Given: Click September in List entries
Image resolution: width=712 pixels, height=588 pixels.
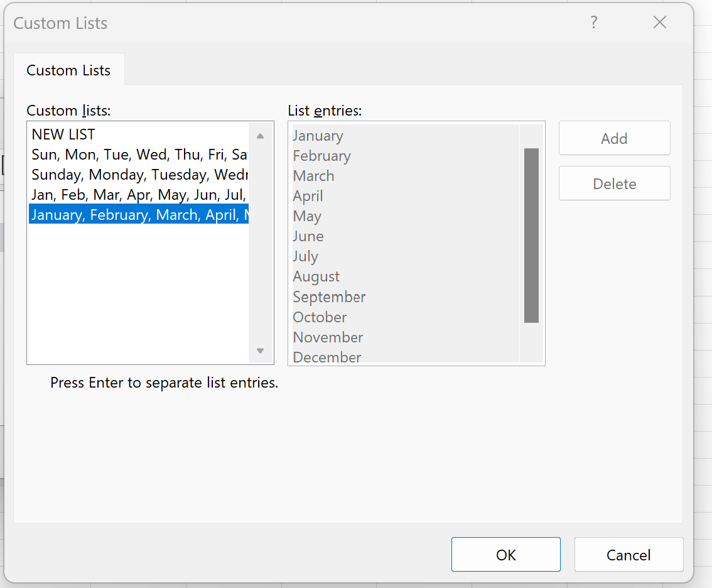Looking at the screenshot, I should pos(329,297).
